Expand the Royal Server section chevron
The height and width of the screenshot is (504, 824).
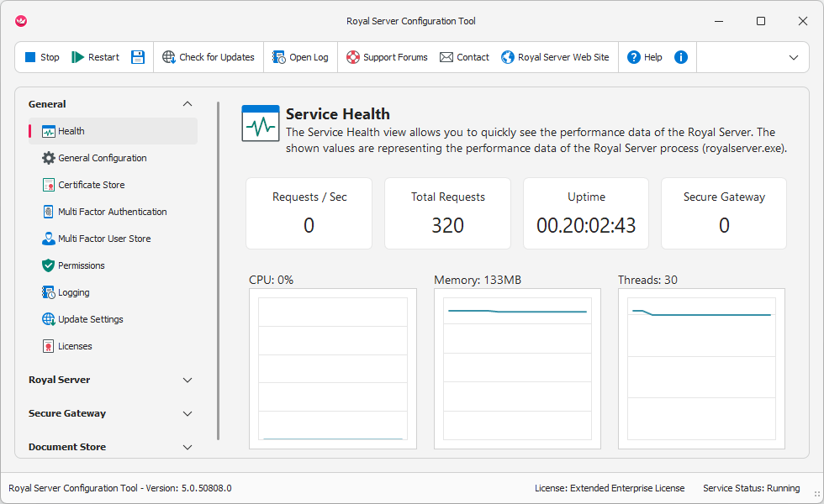187,380
